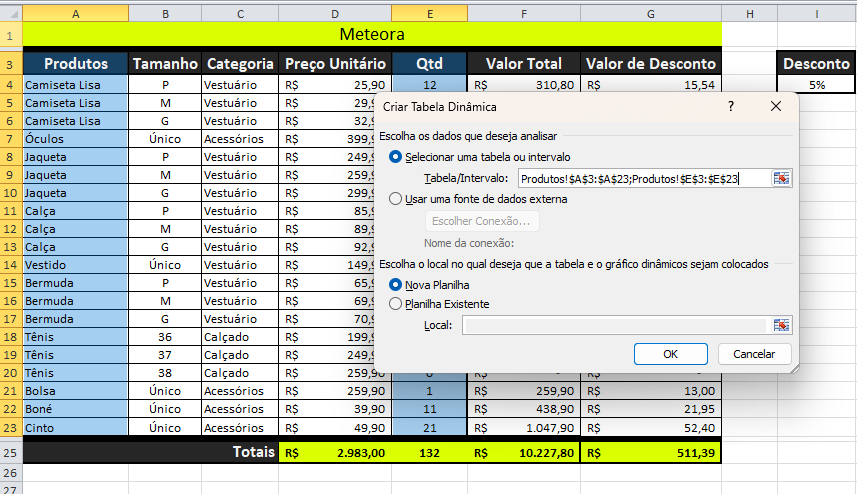
Task: Select column C header
Action: coord(240,14)
